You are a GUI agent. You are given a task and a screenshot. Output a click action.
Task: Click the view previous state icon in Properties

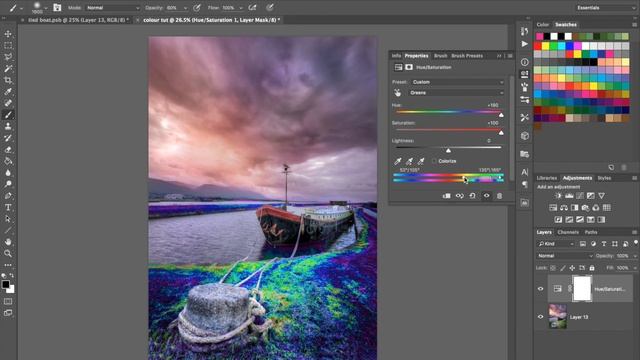tap(460, 196)
